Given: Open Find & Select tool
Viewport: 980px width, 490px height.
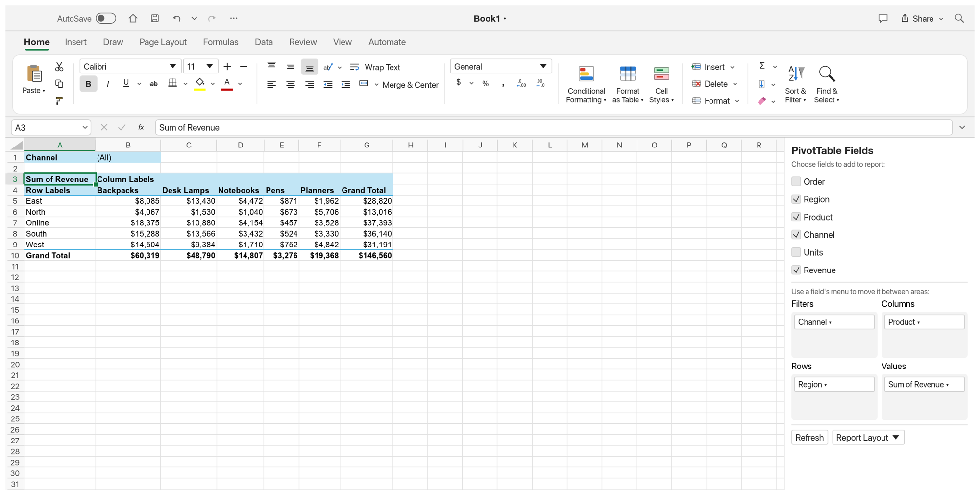Looking at the screenshot, I should tap(827, 84).
